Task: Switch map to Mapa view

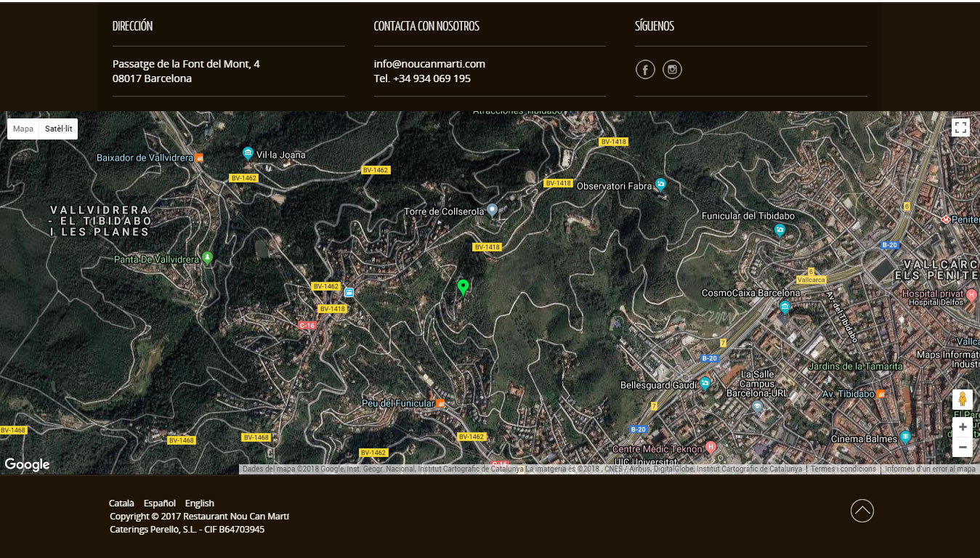Action: point(23,129)
